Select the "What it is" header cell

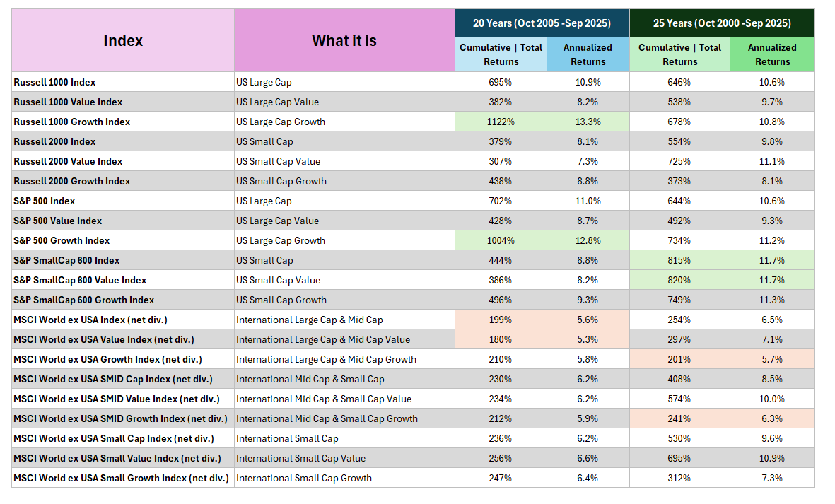344,41
